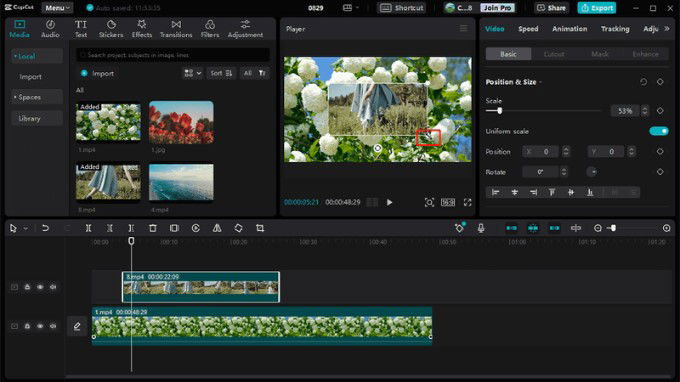
Task: Open the Effects panel
Action: [x=142, y=29]
